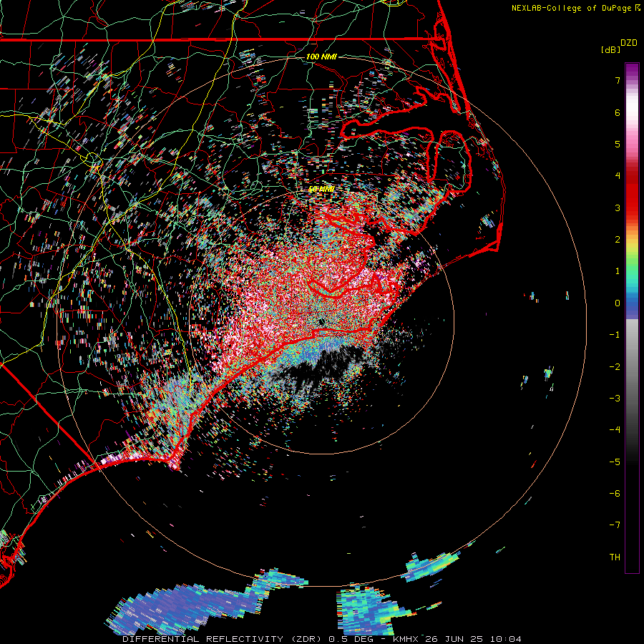This screenshot has width=644, height=644.
Task: Click the 1 value on color scale
Action: (618, 271)
